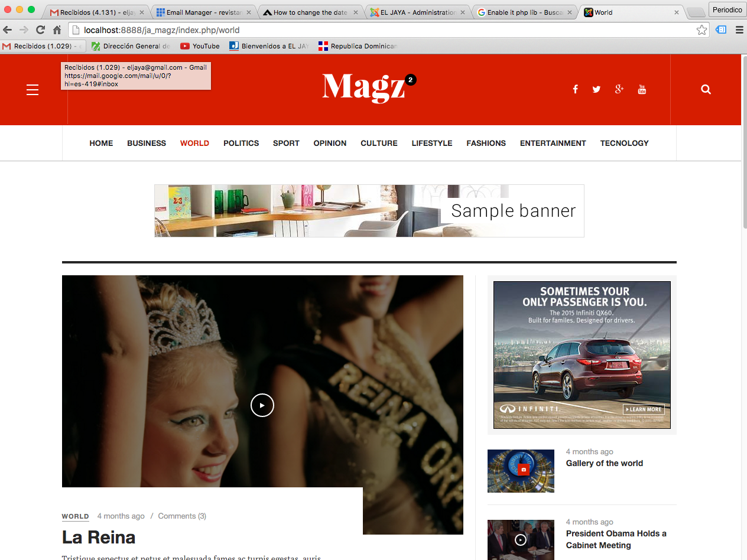The height and width of the screenshot is (560, 747).
Task: Click the WORLD category tag under image
Action: coord(76,516)
